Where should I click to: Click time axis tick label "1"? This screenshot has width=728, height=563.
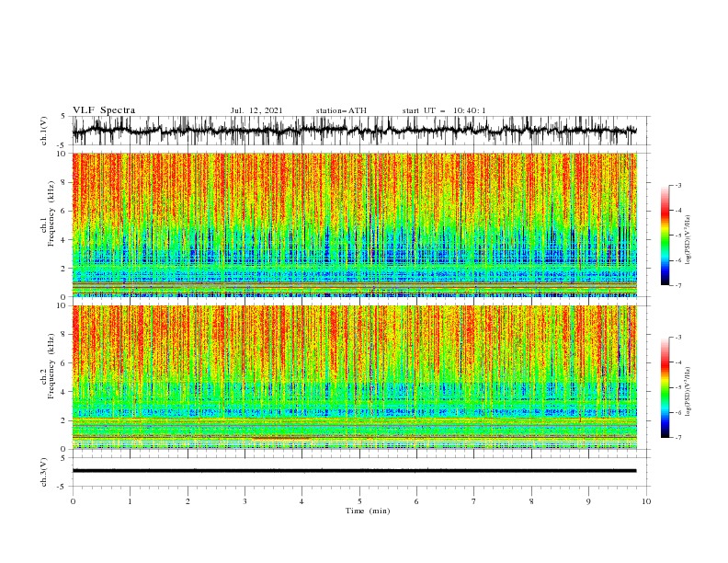click(131, 501)
